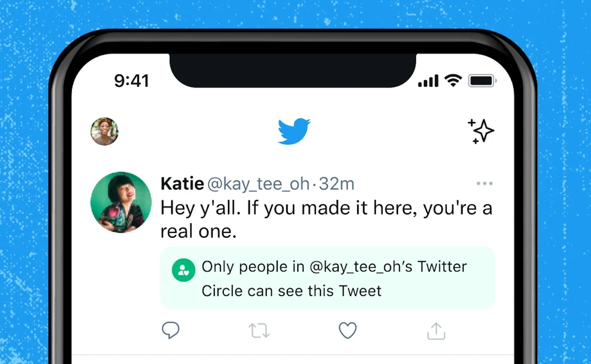Tap the blue Twitter bird logo
Screen dimensions: 591x364
point(294,131)
